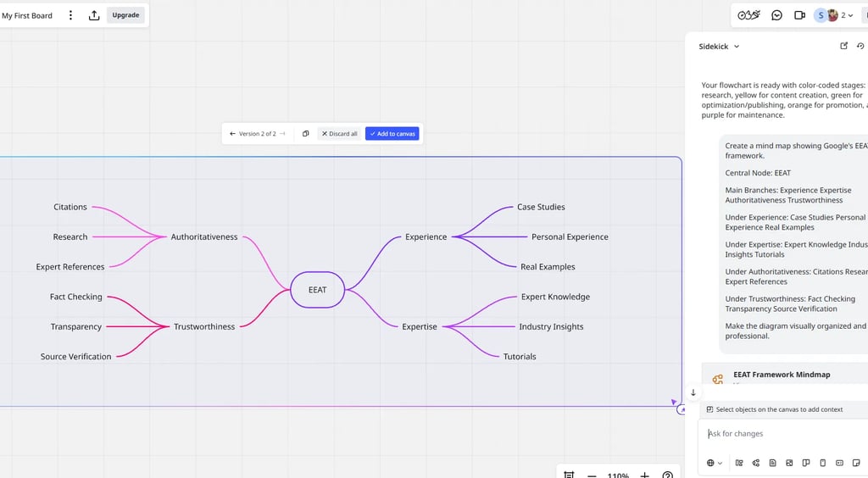
Task: Click the Real Examples node
Action: (x=548, y=267)
